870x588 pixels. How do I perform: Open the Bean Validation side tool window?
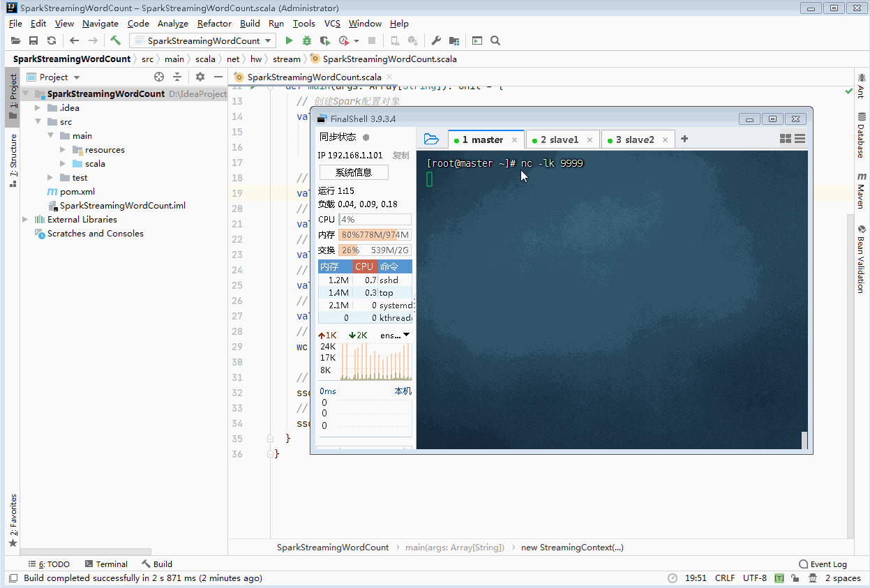(862, 258)
